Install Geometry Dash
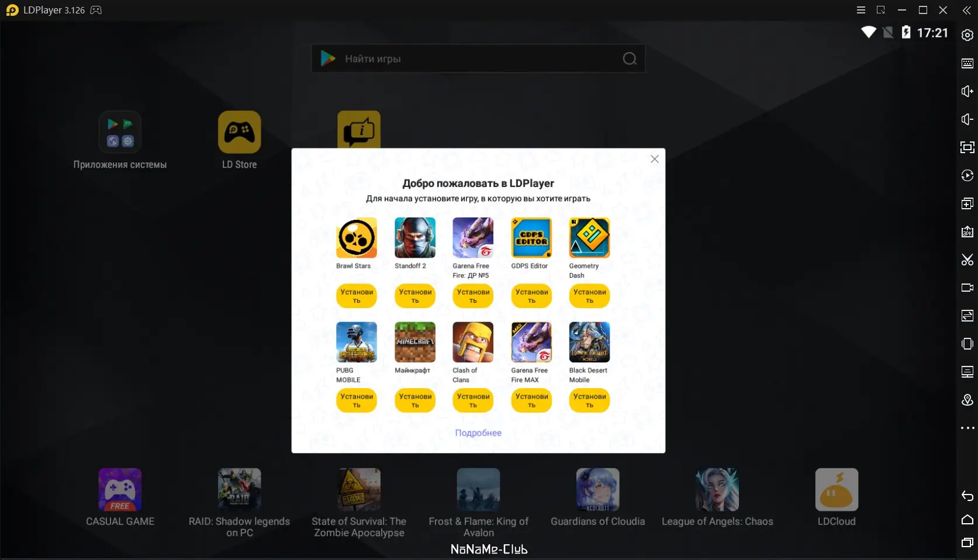The width and height of the screenshot is (978, 560). (x=589, y=296)
